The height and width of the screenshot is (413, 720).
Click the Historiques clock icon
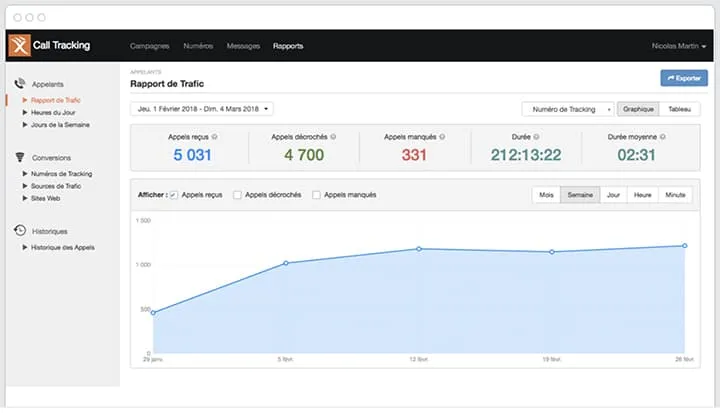(x=20, y=230)
